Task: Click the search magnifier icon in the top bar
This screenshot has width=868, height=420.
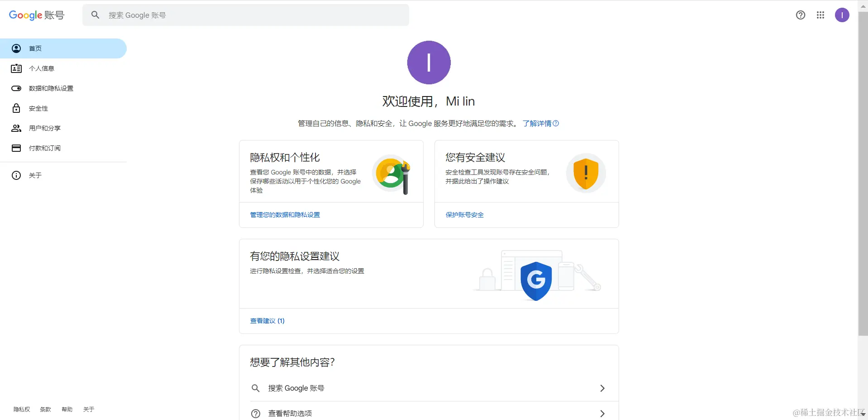Action: click(95, 15)
